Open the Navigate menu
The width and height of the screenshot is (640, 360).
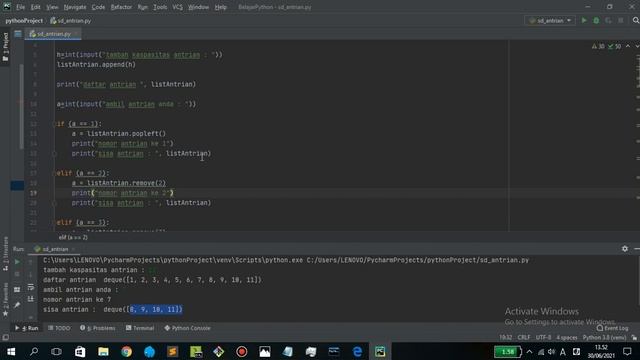(x=75, y=7)
